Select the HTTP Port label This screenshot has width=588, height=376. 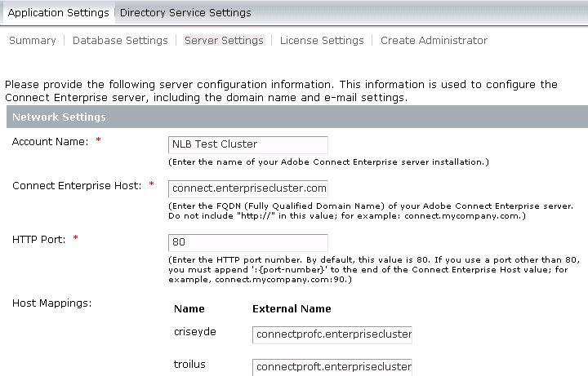tap(39, 240)
